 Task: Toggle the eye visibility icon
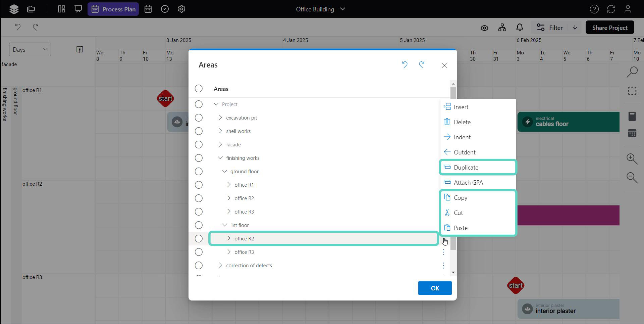pyautogui.click(x=484, y=28)
